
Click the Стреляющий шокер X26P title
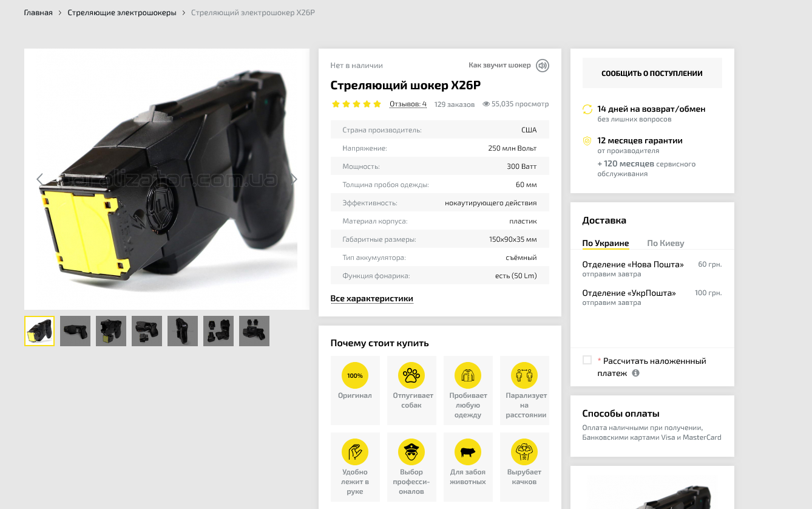pyautogui.click(x=406, y=85)
